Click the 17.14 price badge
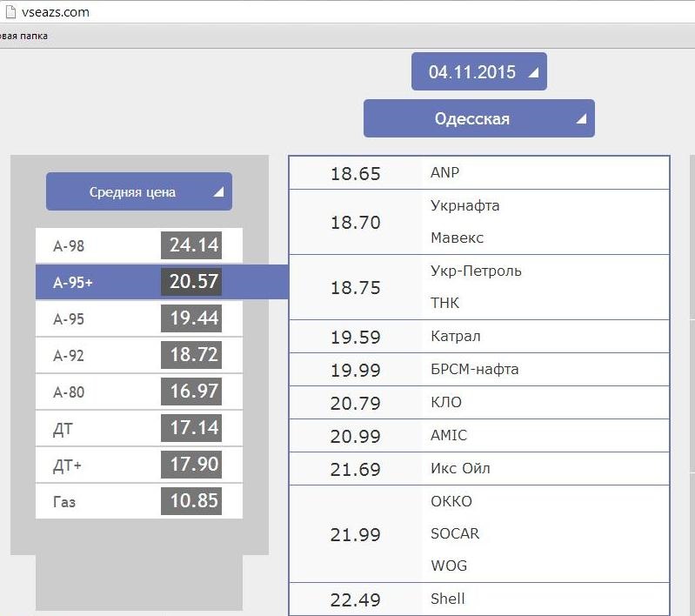 tap(191, 427)
